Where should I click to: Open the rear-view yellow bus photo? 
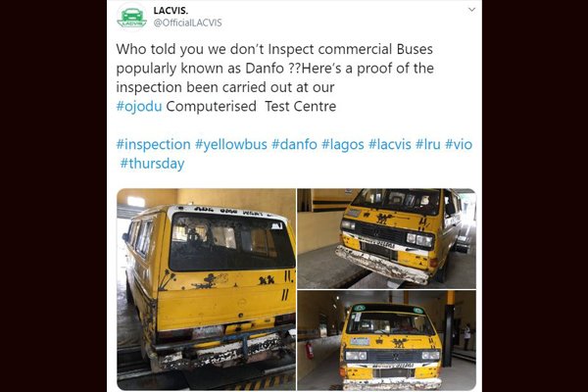[x=206, y=289]
